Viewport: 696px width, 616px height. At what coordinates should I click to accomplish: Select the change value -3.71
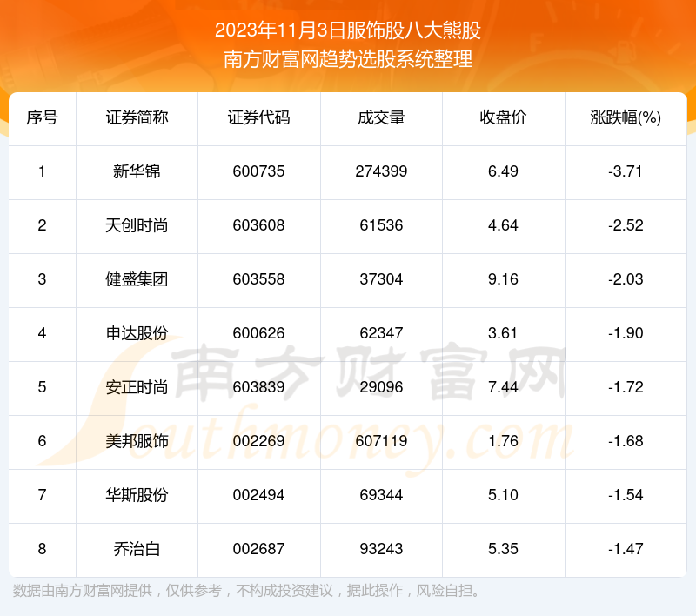(625, 171)
